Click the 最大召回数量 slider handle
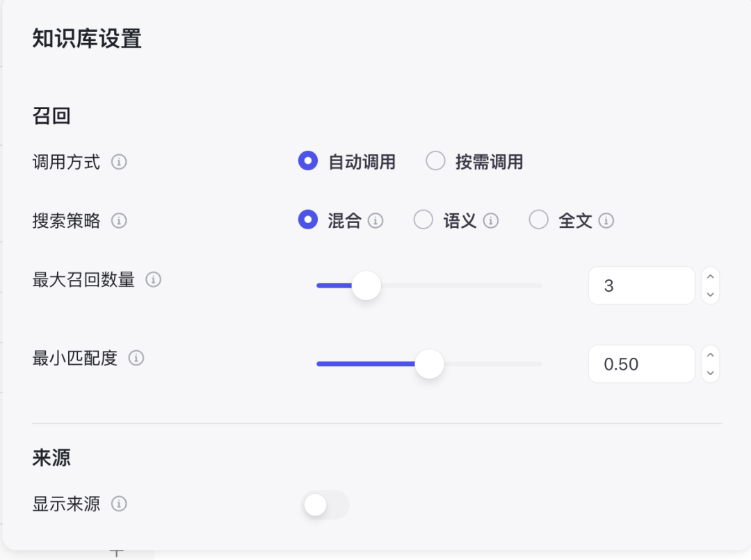The height and width of the screenshot is (560, 751). coord(366,286)
